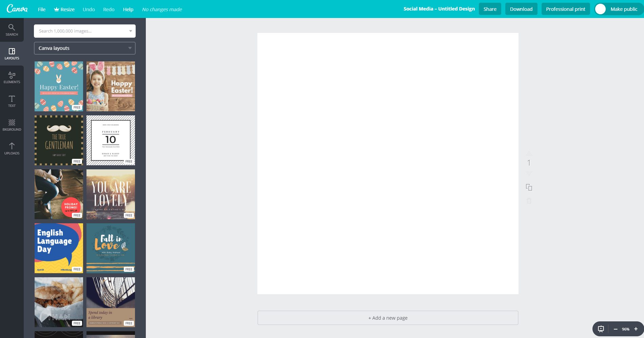The width and height of the screenshot is (644, 338).
Task: Expand the Canva layouts dropdown
Action: point(130,48)
